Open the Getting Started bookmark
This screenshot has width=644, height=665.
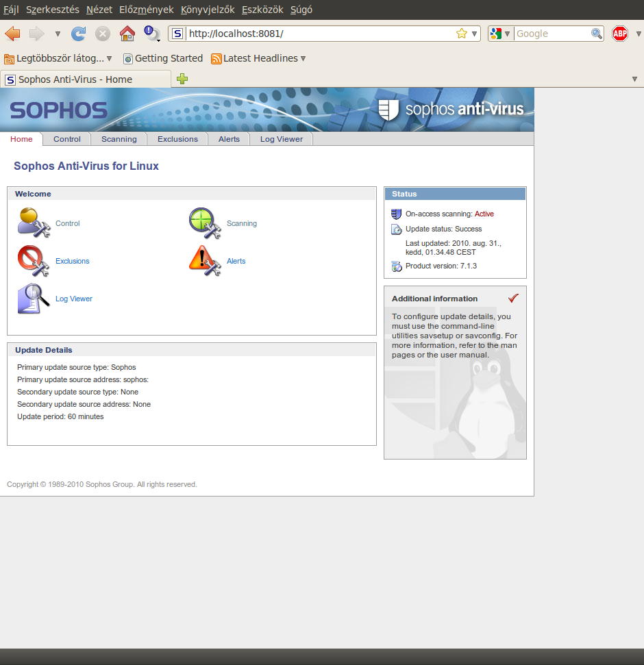click(163, 58)
